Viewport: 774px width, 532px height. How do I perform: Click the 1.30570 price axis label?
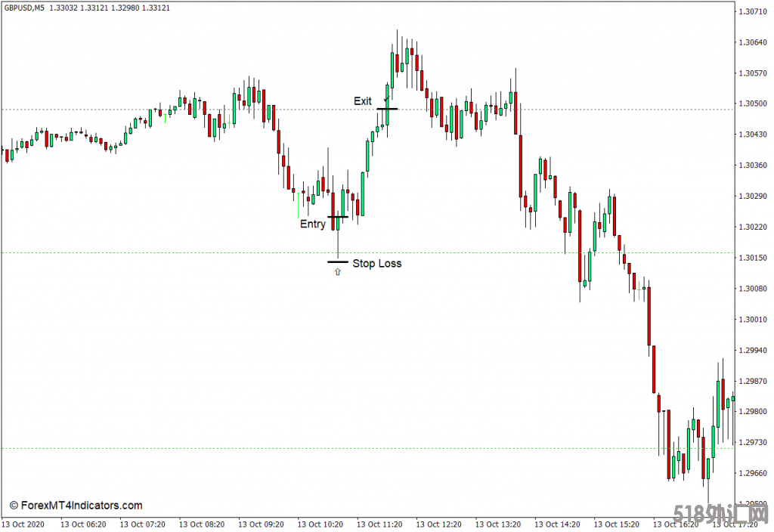click(x=753, y=73)
